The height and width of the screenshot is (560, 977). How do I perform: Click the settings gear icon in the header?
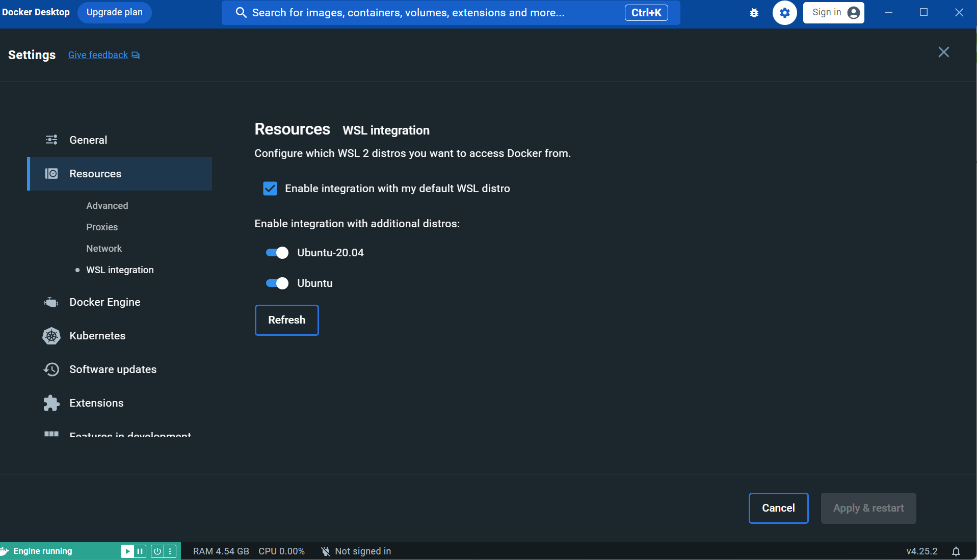[785, 13]
